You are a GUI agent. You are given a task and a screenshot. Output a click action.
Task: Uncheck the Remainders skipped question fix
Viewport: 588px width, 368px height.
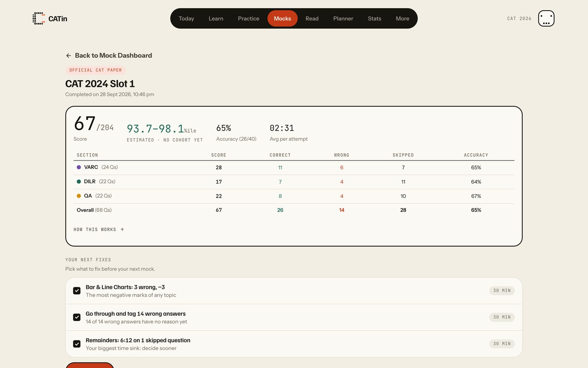pyautogui.click(x=77, y=344)
